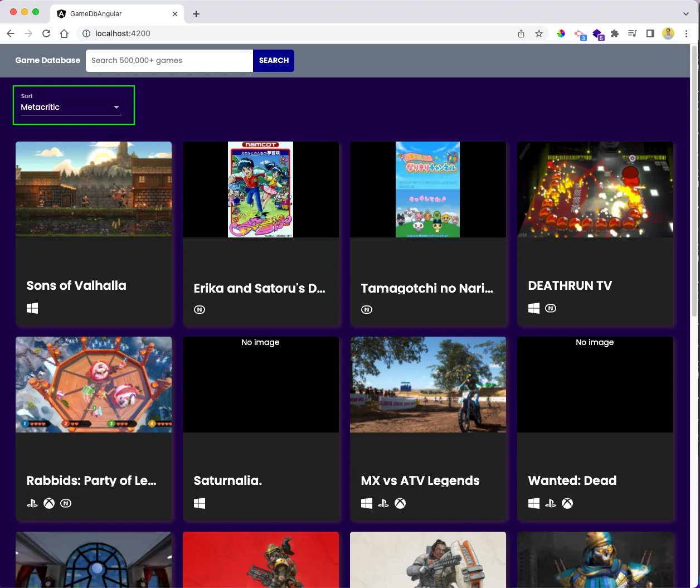This screenshot has height=588, width=700.
Task: Click the PlayStation icon under Rabbids: Party of Legends
Action: [32, 503]
